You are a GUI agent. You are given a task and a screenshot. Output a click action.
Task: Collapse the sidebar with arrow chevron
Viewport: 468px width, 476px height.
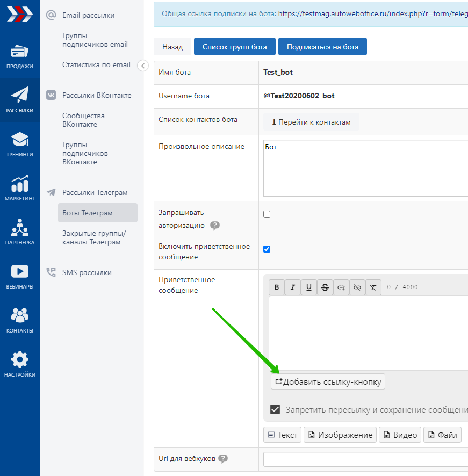tap(143, 66)
